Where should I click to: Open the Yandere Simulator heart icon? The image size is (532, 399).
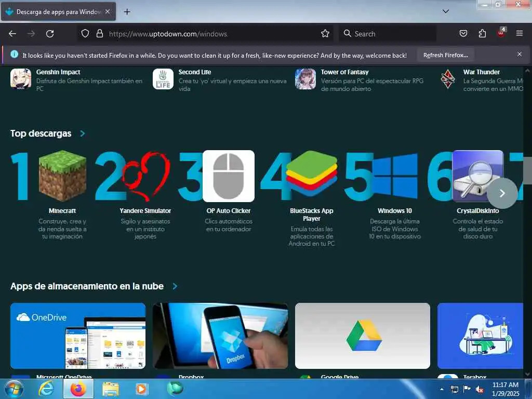point(146,176)
